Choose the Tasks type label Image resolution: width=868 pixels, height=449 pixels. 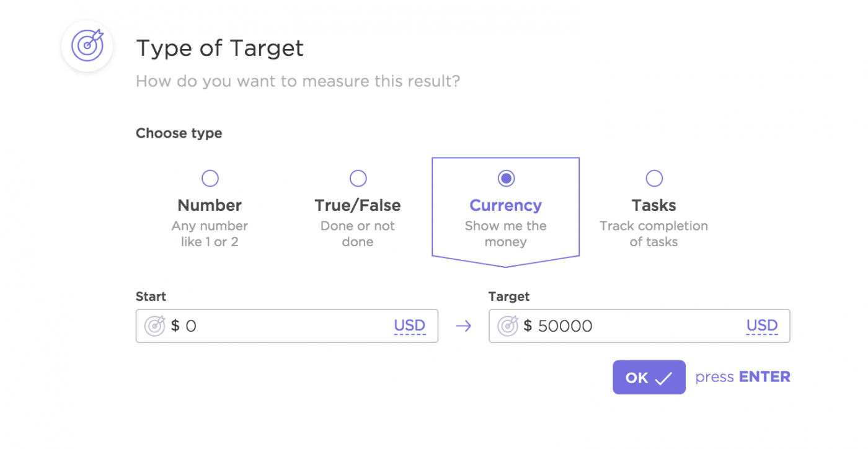[x=654, y=205]
